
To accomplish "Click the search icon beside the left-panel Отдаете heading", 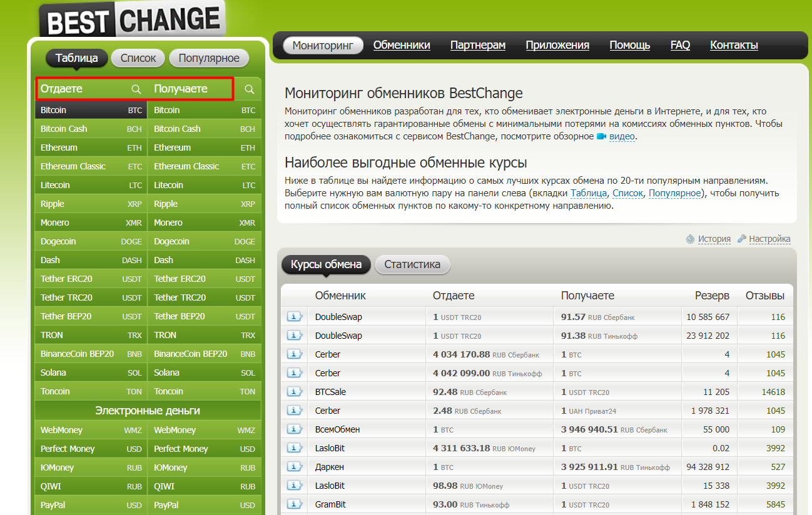I will pos(136,89).
